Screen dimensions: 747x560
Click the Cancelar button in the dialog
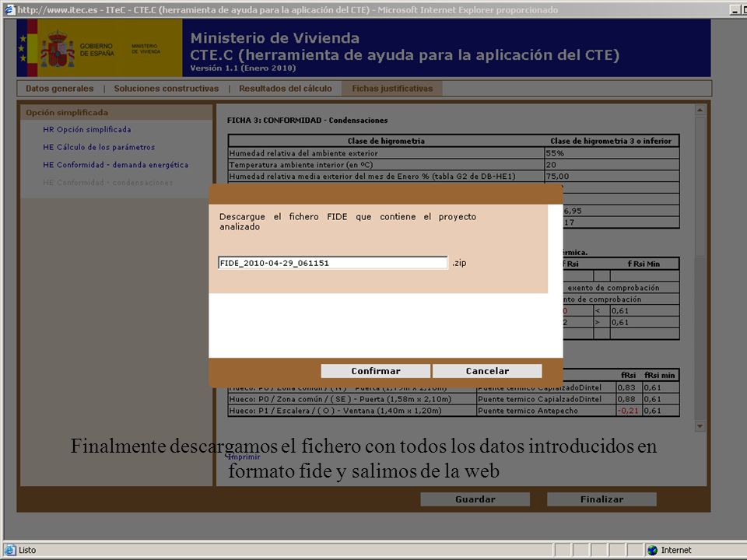point(487,371)
